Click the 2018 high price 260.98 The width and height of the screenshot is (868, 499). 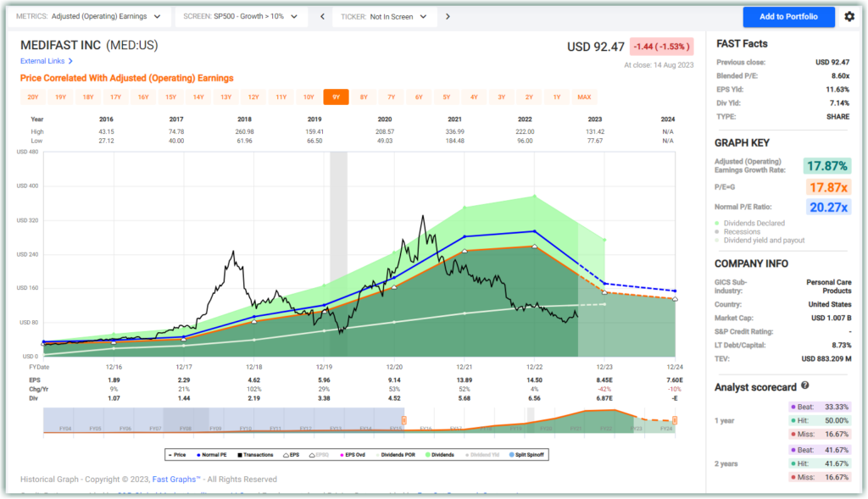[x=244, y=131]
